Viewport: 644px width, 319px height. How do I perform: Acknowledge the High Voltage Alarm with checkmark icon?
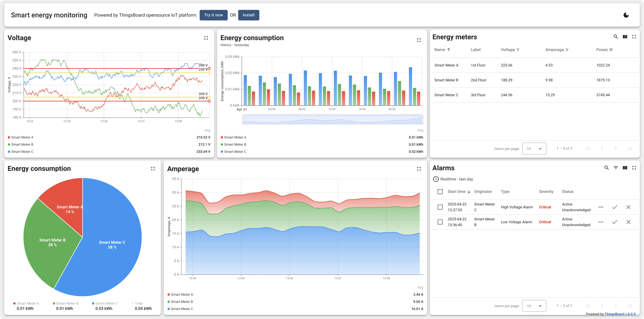(615, 207)
